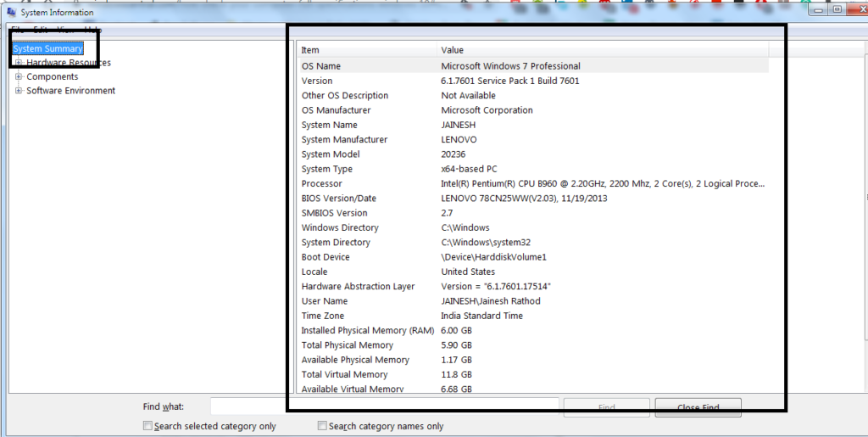The image size is (868, 437).
Task: Click the System Information title bar icon
Action: pos(11,12)
